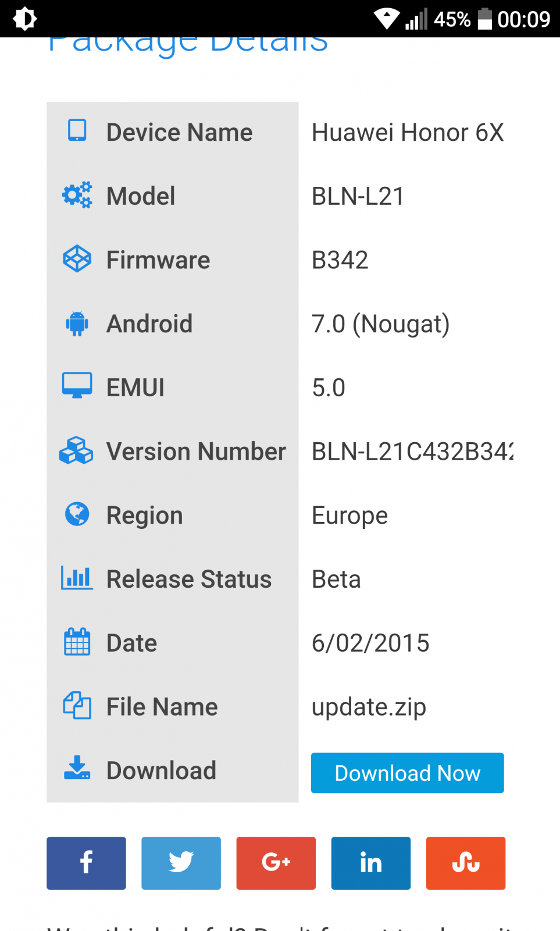Screen dimensions: 560x931
Task: Tap the 'Version Number' label
Action: tap(197, 452)
